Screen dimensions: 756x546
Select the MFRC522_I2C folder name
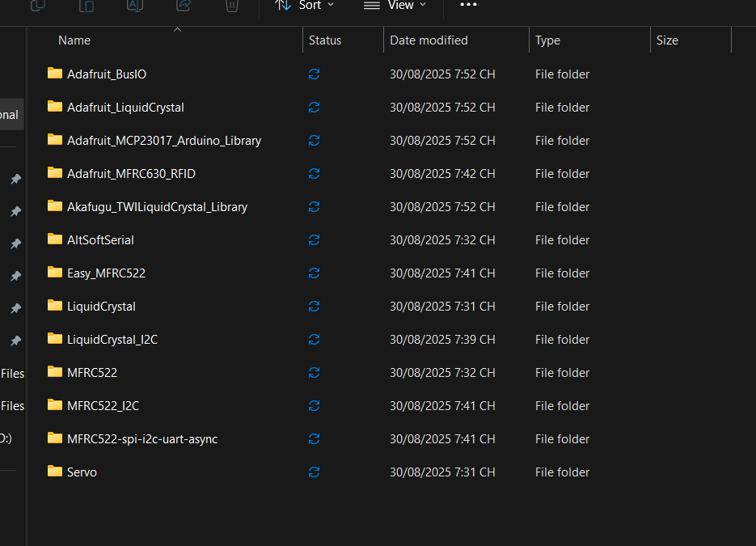(x=103, y=406)
